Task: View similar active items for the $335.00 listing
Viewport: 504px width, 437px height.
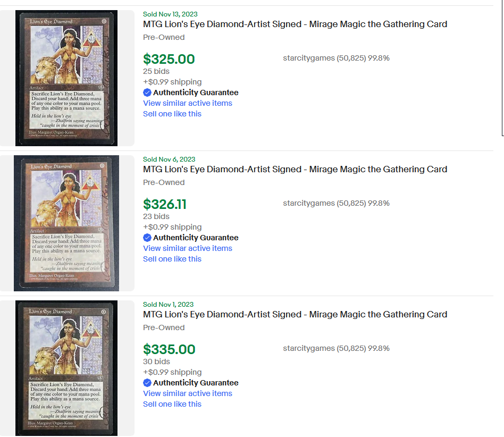Action: pos(187,393)
